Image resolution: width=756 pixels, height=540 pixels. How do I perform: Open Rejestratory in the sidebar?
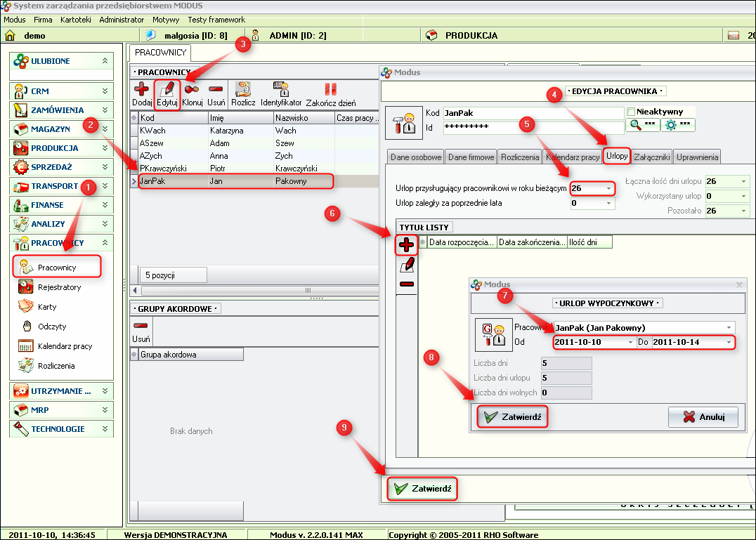tap(59, 287)
